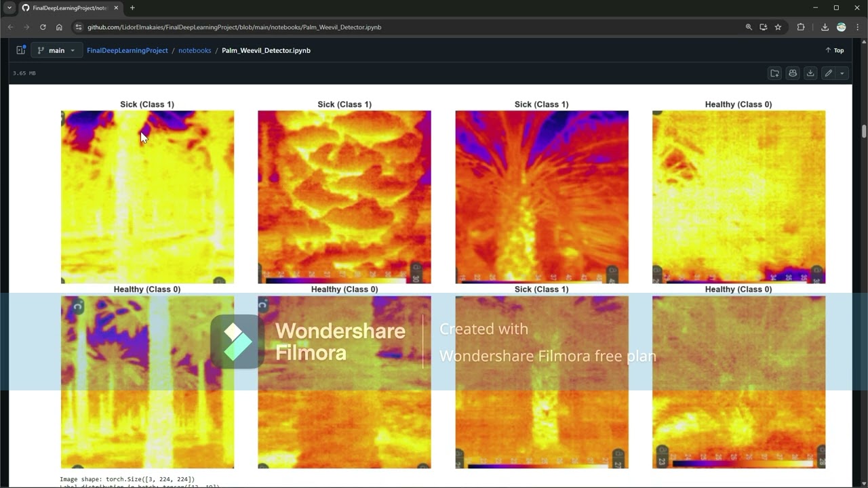Open the main branch selector dropdown
Screen dimensions: 868x488
[56, 50]
